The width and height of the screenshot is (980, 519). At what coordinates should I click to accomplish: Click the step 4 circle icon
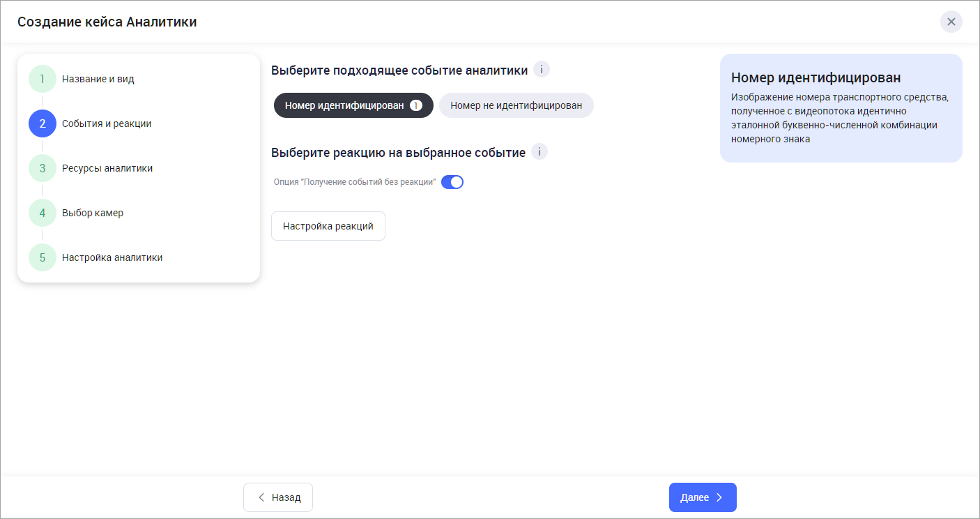click(43, 213)
